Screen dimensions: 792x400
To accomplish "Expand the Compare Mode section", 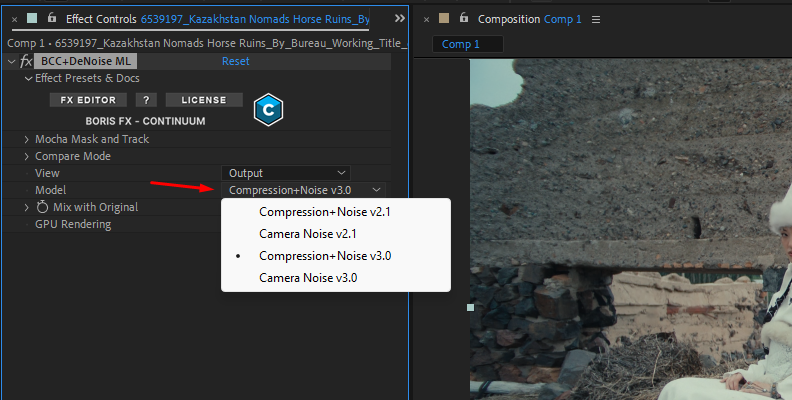I will [x=27, y=156].
